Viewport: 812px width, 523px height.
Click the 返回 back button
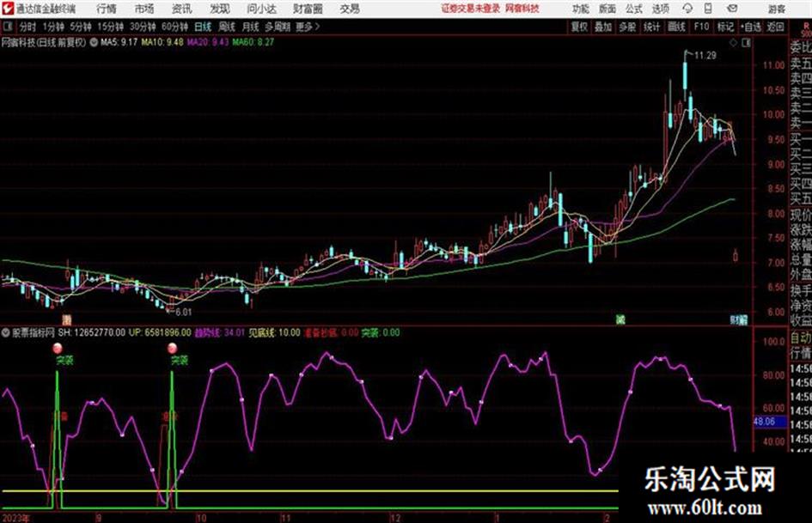pyautogui.click(x=775, y=27)
